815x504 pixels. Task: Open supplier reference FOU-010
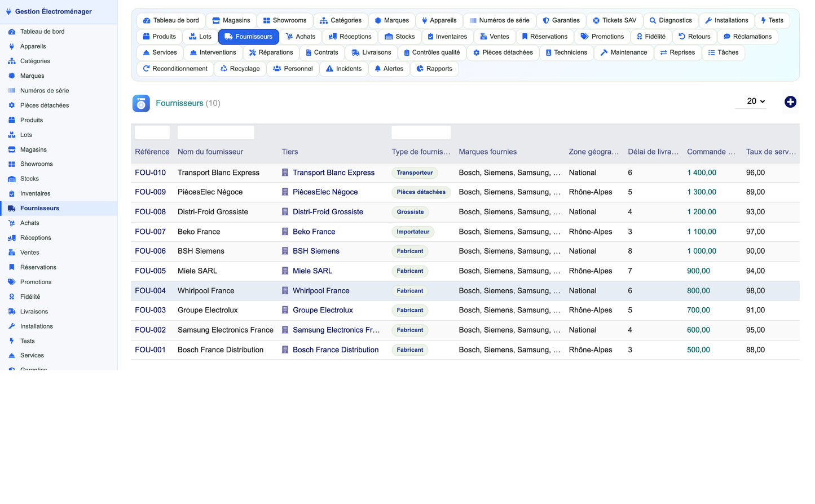tap(150, 173)
